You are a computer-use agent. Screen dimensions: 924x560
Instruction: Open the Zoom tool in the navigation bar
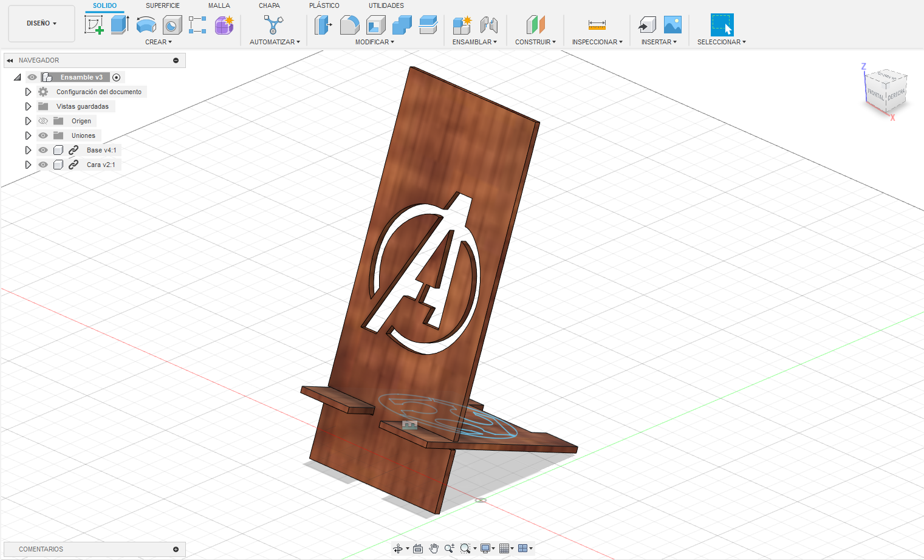[x=450, y=548]
